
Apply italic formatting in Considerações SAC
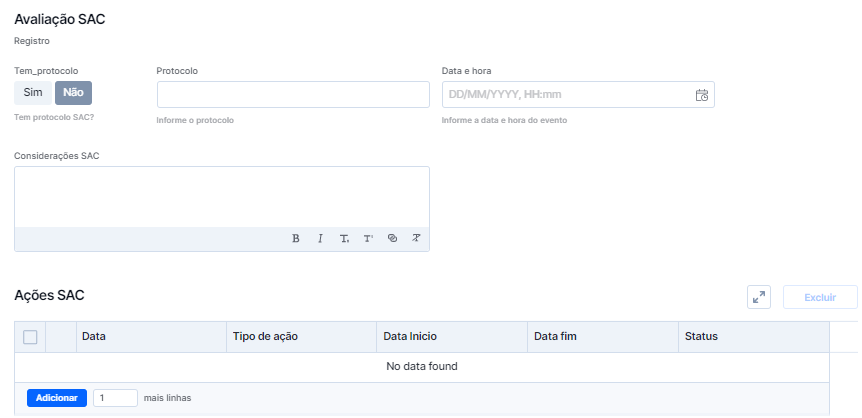(x=320, y=239)
